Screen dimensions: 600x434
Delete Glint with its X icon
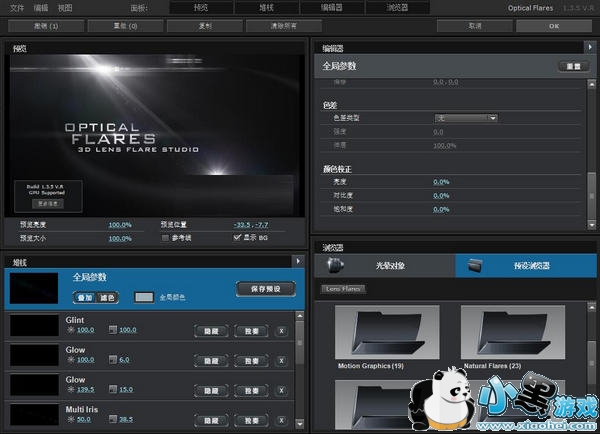pos(282,331)
